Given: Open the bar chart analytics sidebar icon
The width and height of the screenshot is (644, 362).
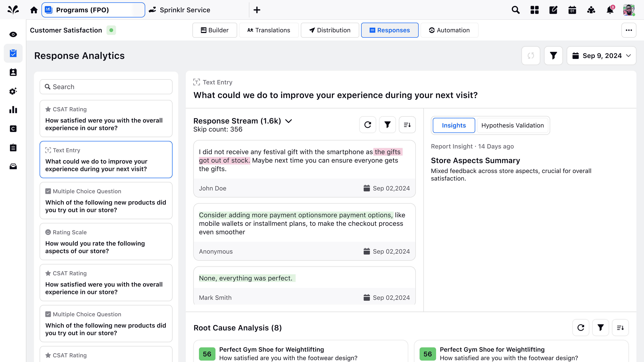Looking at the screenshot, I should [x=13, y=110].
